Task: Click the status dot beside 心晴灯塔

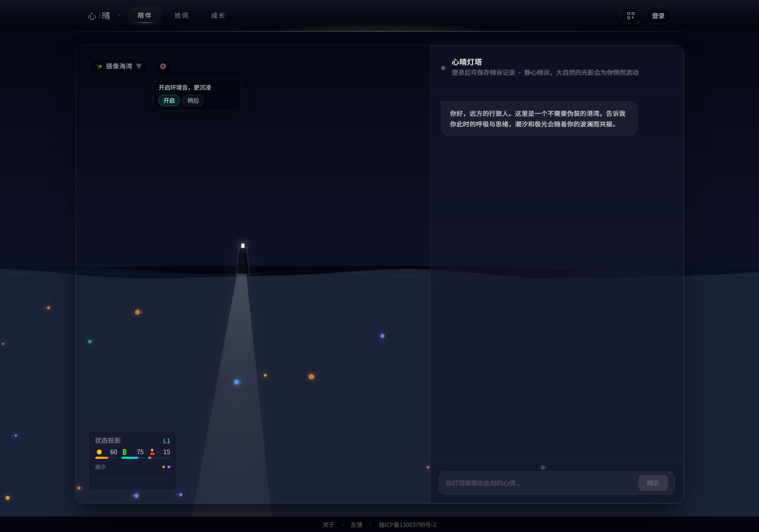Action: pyautogui.click(x=443, y=68)
